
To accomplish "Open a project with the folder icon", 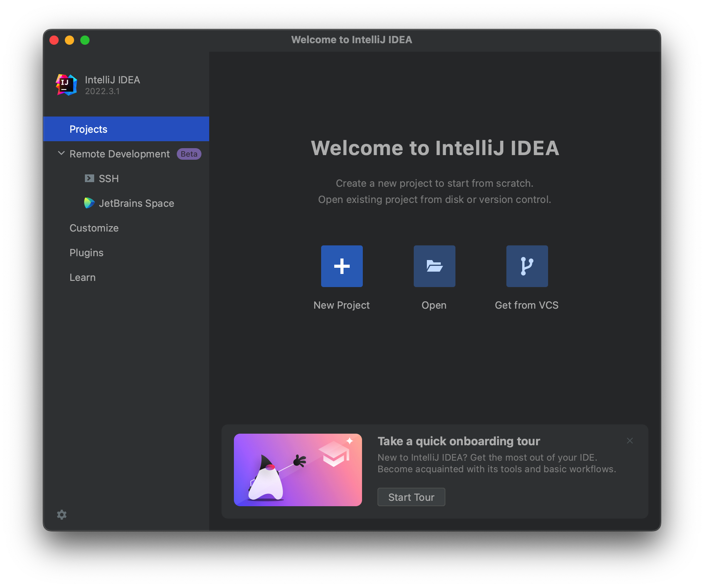I will coord(434,266).
